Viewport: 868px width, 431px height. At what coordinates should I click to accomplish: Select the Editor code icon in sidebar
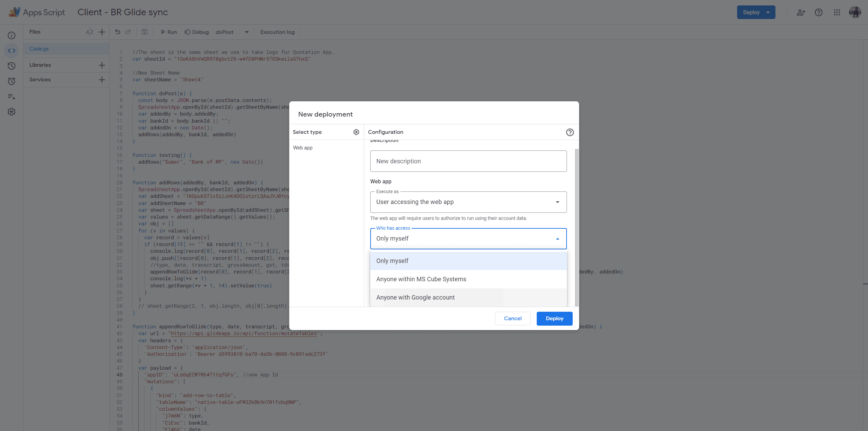(x=12, y=50)
